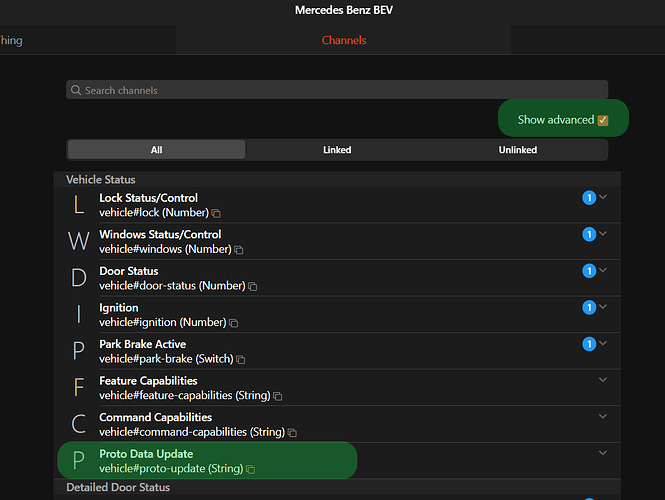Select the Ignition title text
Screen dimensions: 665x500
coord(119,307)
